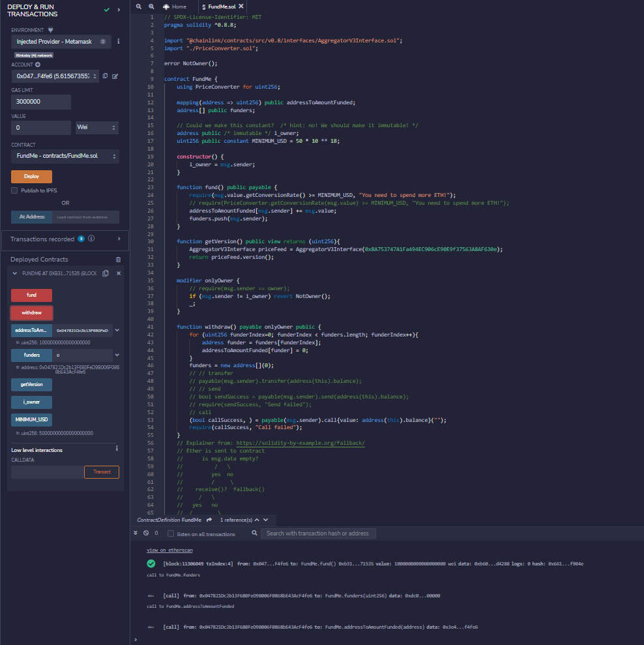Copy the deployed FUNDME contract address
The height and width of the screenshot is (645, 644).
coord(106,273)
